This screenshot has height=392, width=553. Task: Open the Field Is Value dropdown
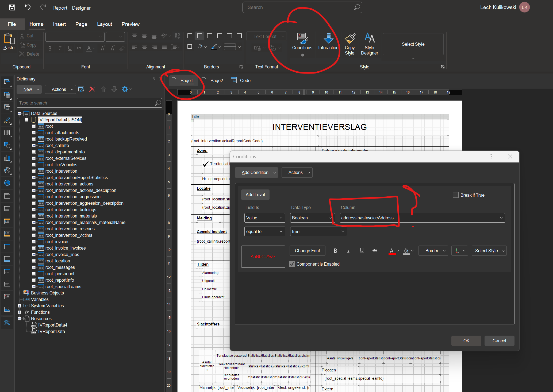point(265,218)
